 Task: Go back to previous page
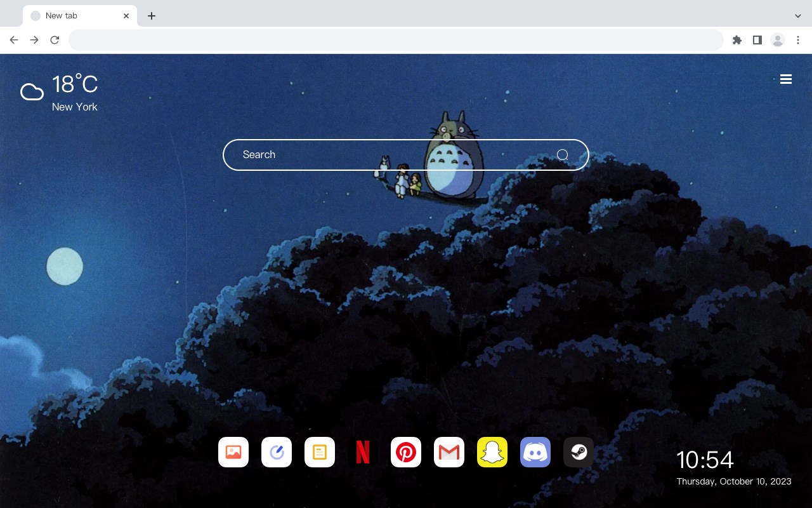tap(14, 40)
